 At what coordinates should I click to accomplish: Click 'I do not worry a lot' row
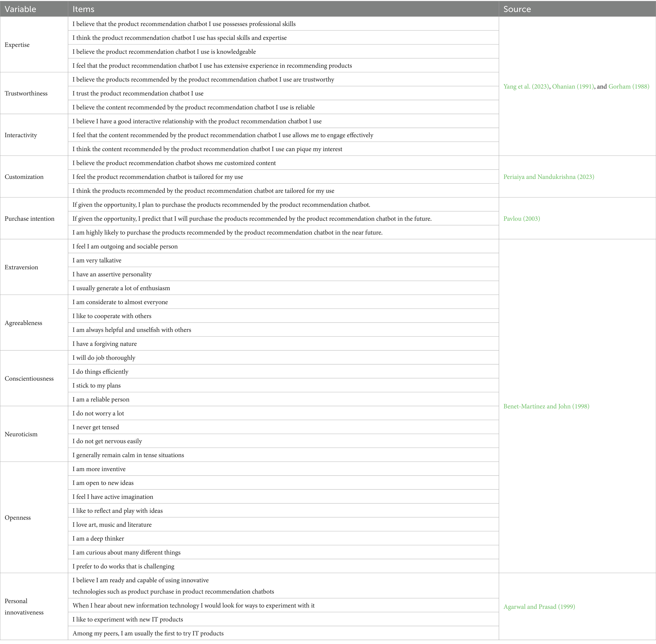click(x=283, y=413)
